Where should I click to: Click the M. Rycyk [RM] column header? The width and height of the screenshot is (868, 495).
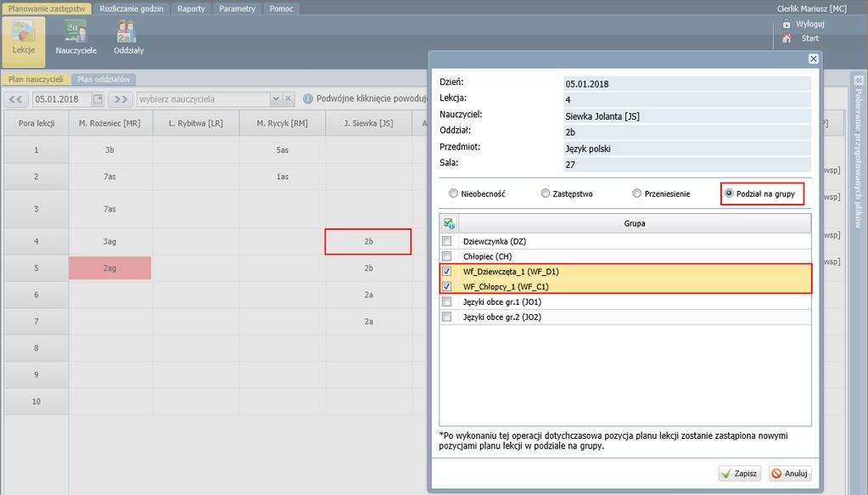(283, 123)
